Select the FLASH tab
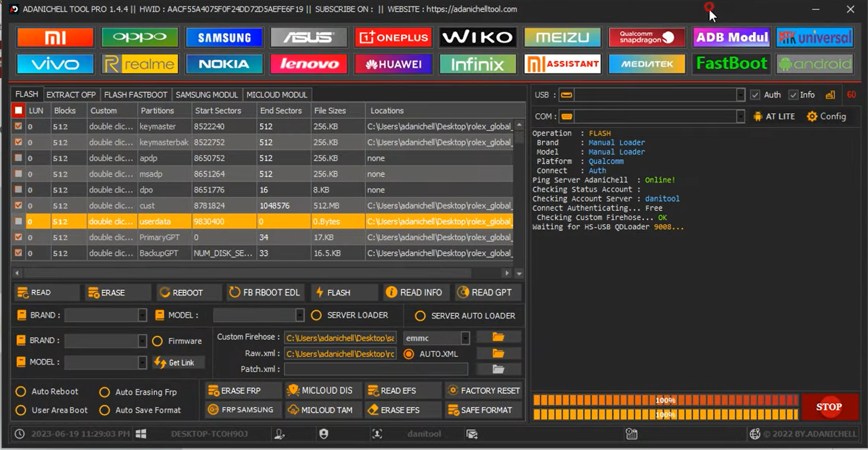Screen dimensions: 868x450 coord(27,94)
